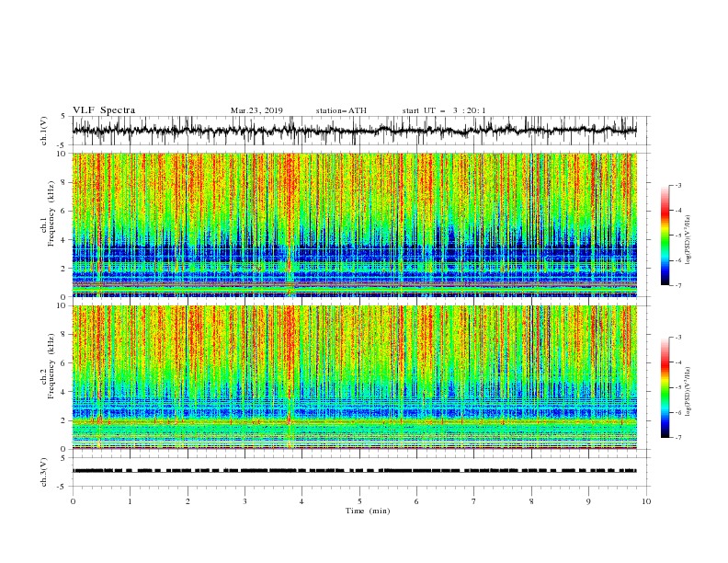The image size is (728, 563).
Task: Click the ch.3 dashed trace panel
Action: click(355, 471)
